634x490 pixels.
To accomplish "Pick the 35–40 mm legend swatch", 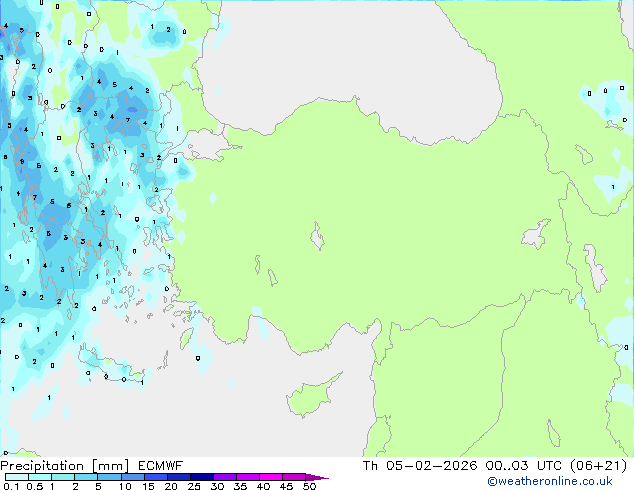I will (247, 477).
